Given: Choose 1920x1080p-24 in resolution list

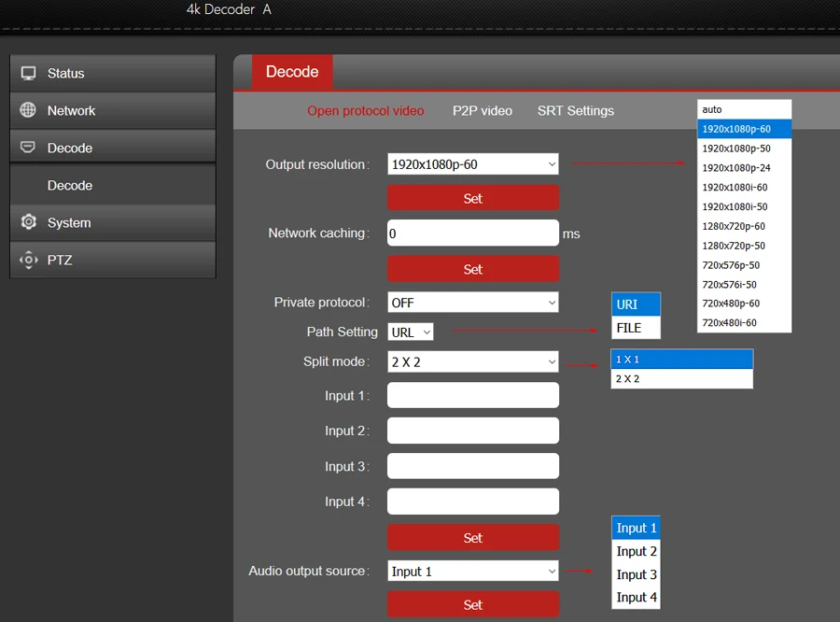Looking at the screenshot, I should pos(744,168).
